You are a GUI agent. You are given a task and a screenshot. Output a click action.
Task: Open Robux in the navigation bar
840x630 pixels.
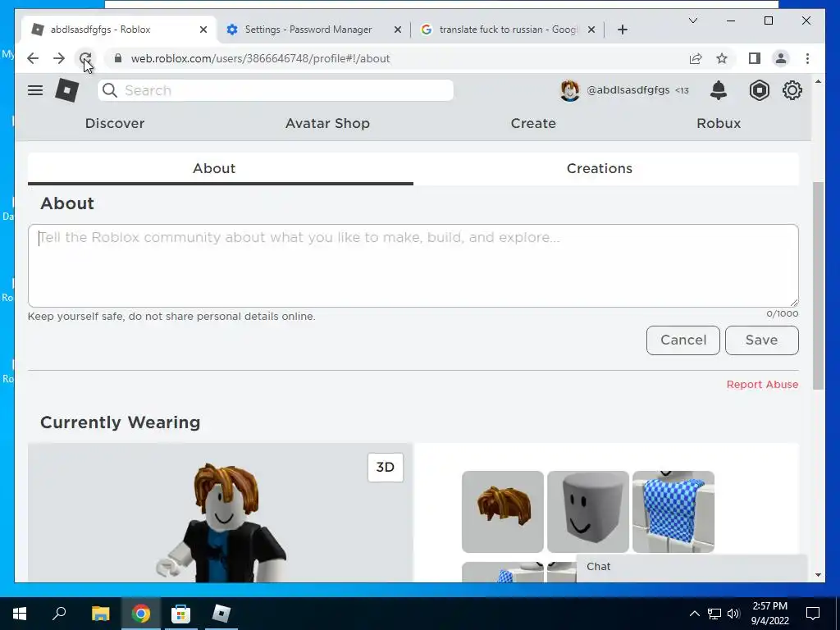click(719, 123)
